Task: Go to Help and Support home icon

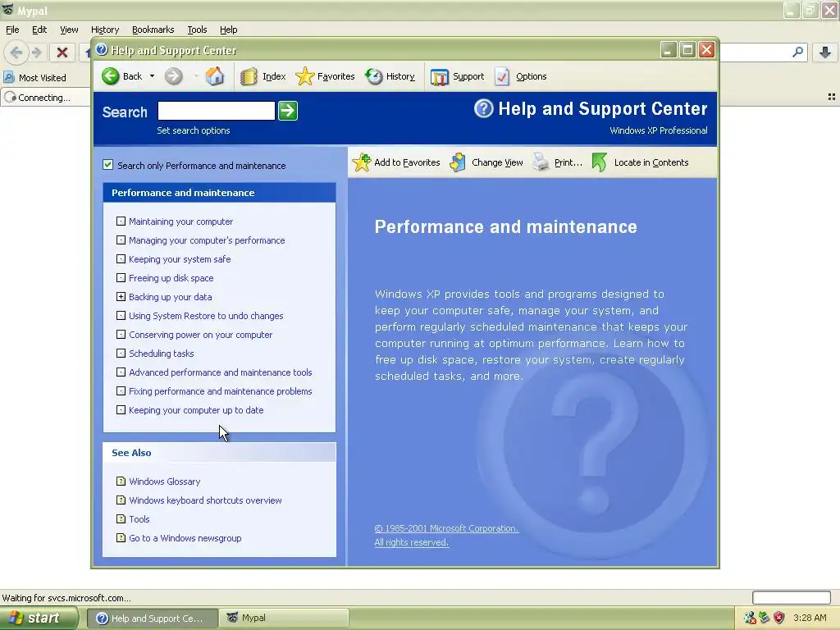Action: [215, 76]
